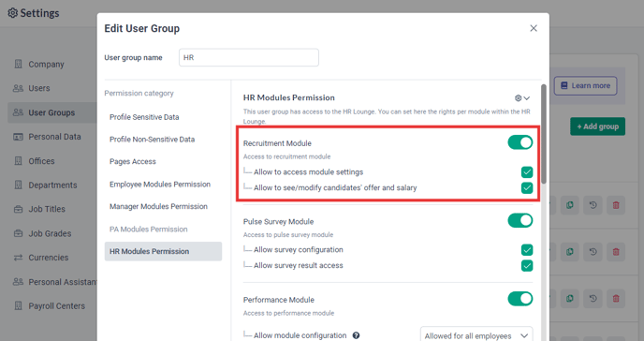The image size is (644, 341).
Task: Select Employee Modules Permission category
Action: click(x=160, y=184)
